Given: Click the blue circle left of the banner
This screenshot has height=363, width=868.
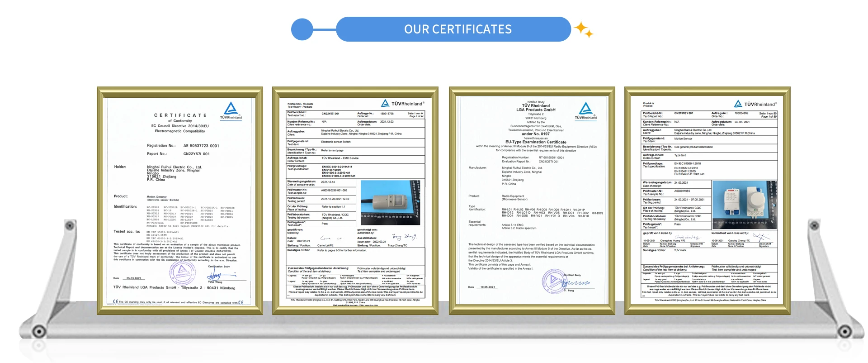Looking at the screenshot, I should pos(302,29).
